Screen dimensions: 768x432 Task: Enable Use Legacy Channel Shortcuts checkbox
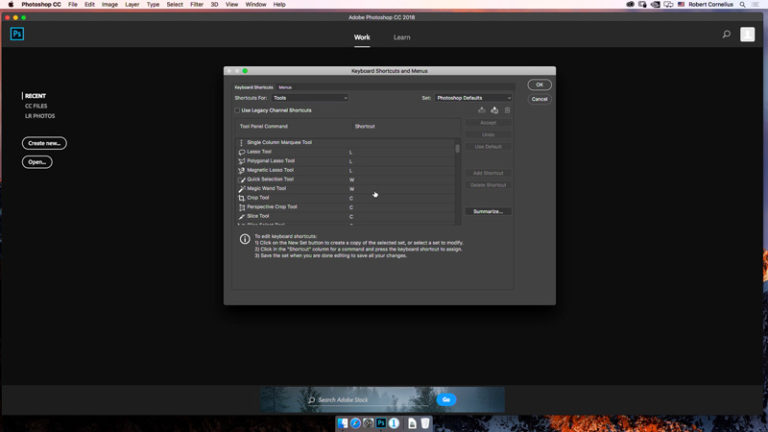pyautogui.click(x=237, y=110)
